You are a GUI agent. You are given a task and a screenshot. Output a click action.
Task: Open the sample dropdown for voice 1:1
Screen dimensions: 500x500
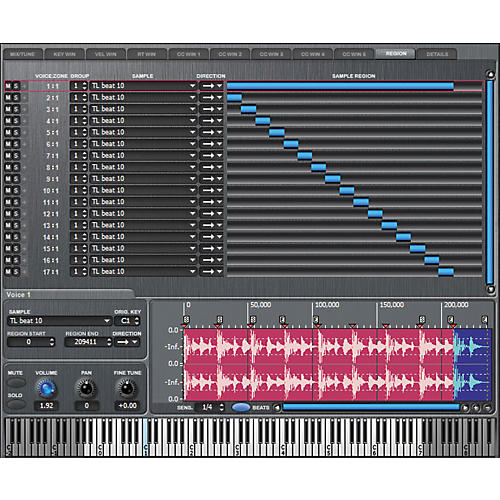click(x=192, y=86)
